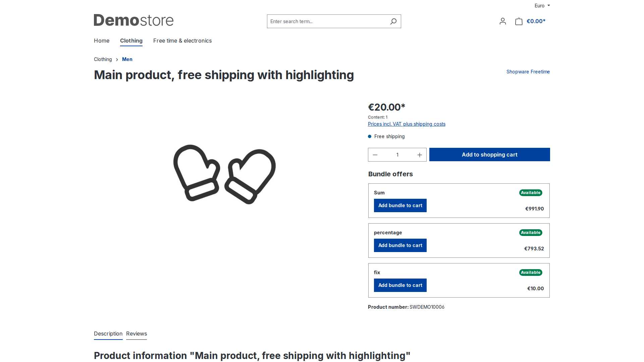Open Free time & electronics menu
644x362 pixels.
coord(182,41)
